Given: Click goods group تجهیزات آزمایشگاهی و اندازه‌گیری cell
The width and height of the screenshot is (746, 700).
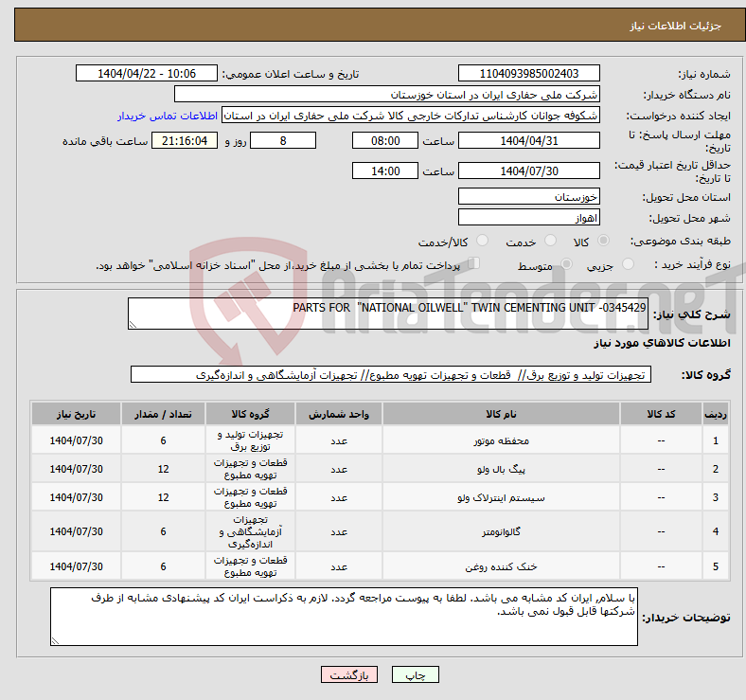Looking at the screenshot, I should 250,531.
